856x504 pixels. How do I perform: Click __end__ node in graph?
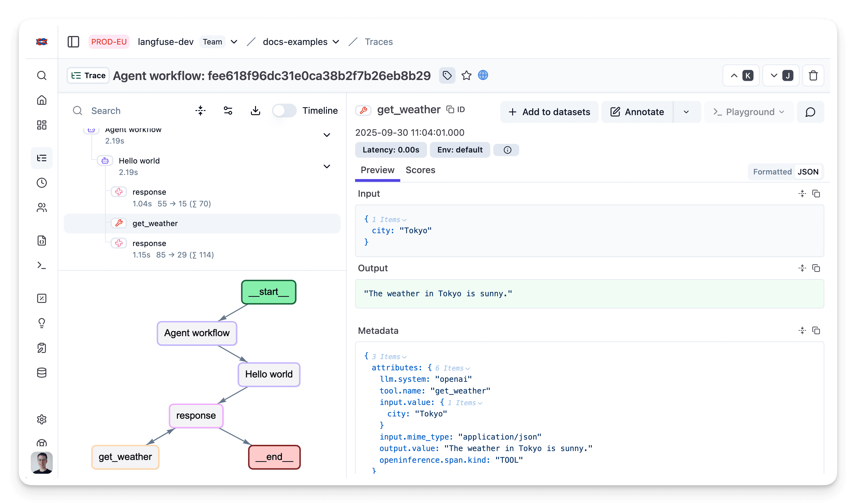click(275, 457)
